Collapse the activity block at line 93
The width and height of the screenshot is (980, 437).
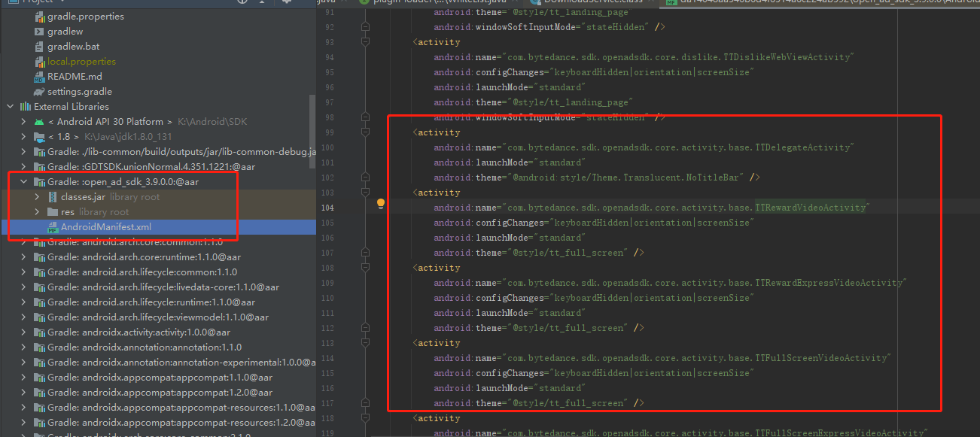[x=365, y=42]
